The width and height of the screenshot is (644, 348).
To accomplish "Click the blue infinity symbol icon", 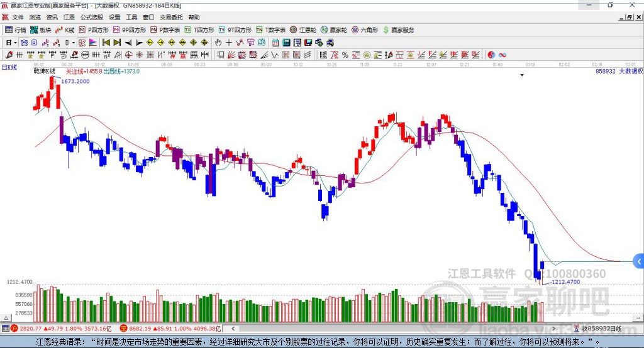I will tap(502, 55).
